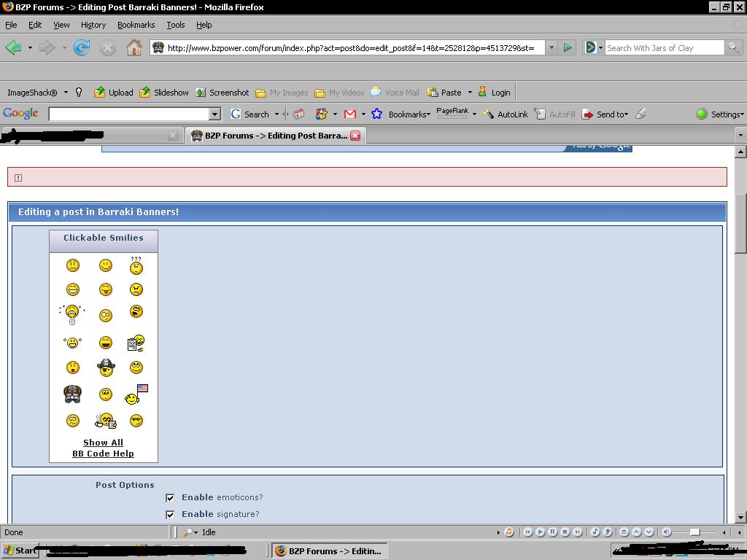This screenshot has height=560, width=747.
Task: Open the View menu
Action: point(61,25)
